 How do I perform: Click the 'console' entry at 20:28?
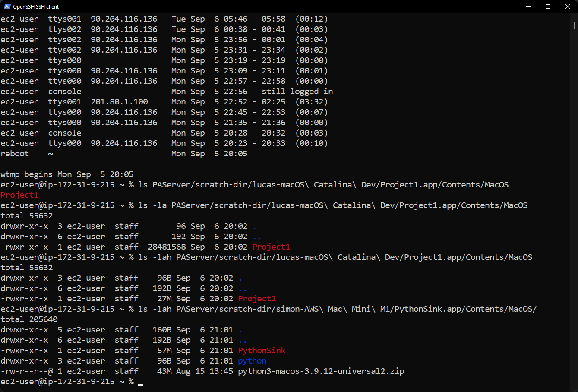coord(65,133)
